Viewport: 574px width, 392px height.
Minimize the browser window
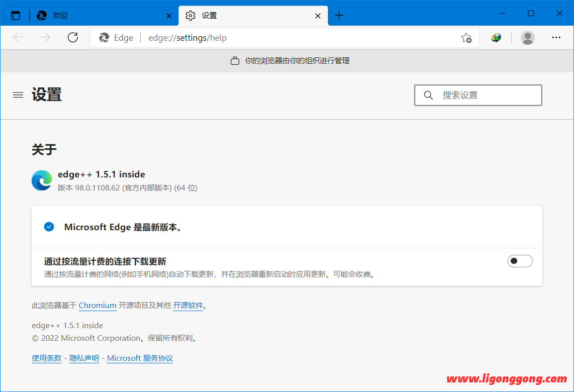pyautogui.click(x=502, y=14)
